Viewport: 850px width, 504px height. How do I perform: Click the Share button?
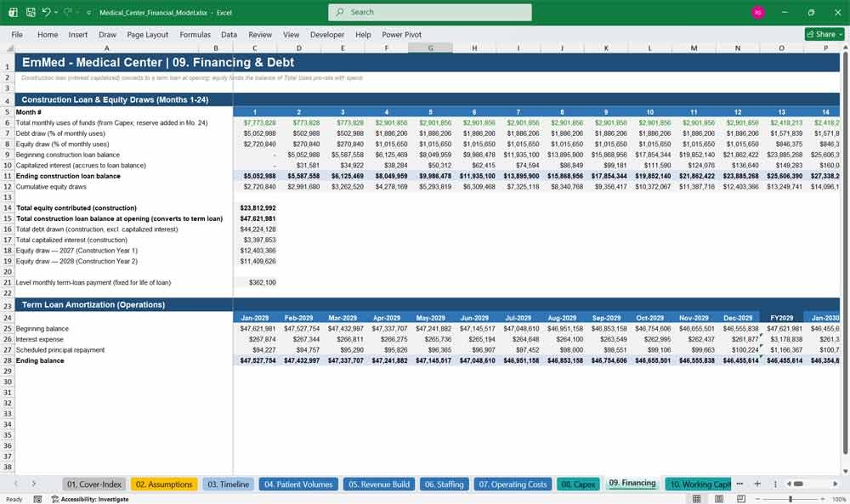(824, 34)
